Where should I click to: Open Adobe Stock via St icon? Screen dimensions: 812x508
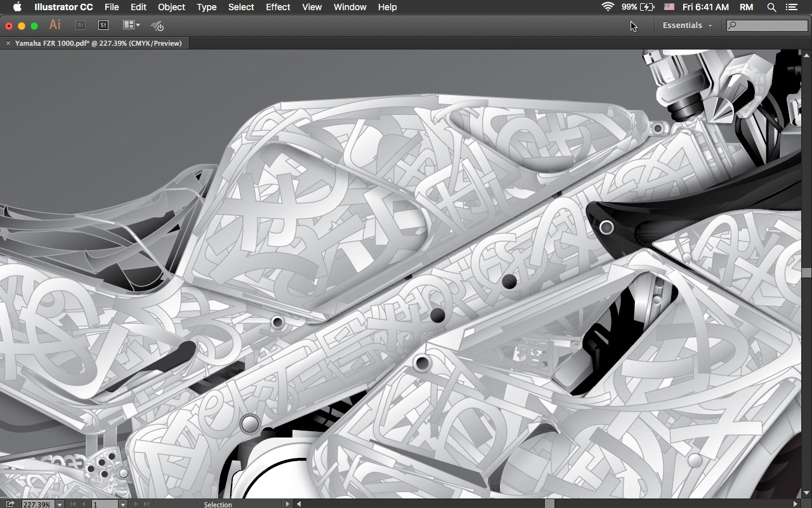[103, 25]
